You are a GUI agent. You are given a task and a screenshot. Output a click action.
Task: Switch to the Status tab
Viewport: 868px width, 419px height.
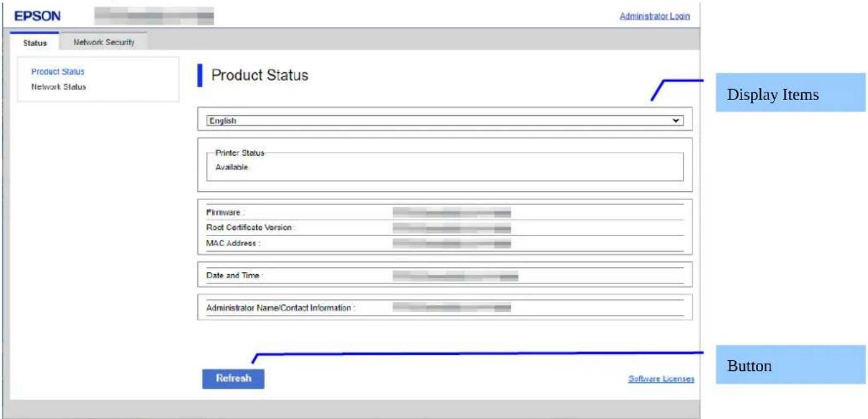35,42
